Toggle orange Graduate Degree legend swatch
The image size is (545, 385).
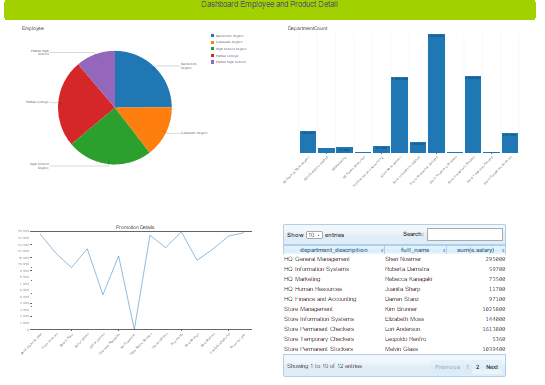click(x=212, y=42)
